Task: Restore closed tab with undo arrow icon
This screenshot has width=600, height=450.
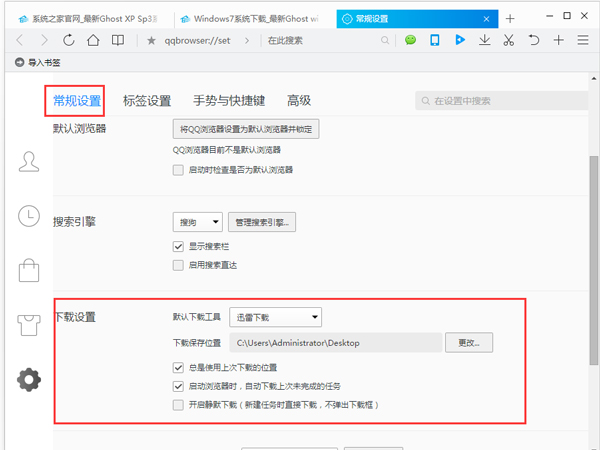Action: point(533,40)
